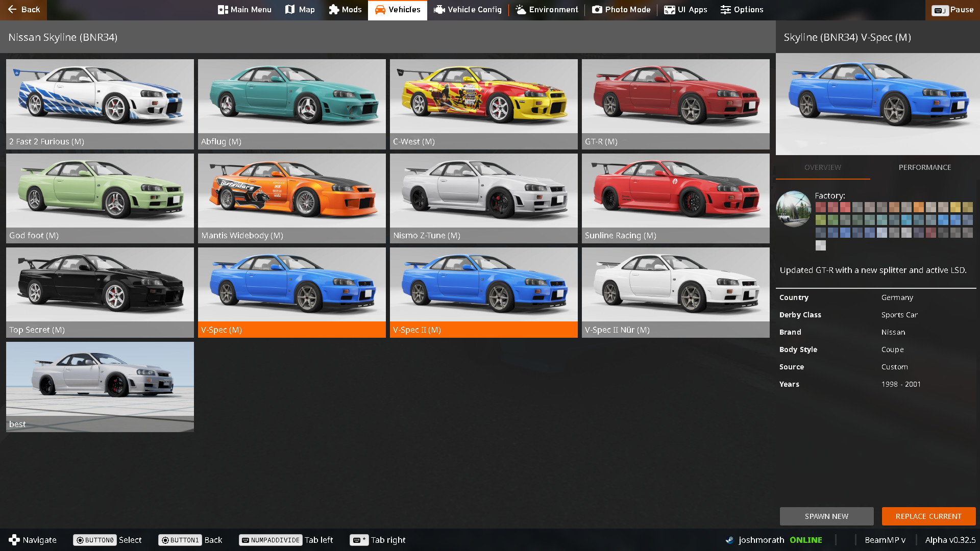The height and width of the screenshot is (551, 980).
Task: Select the Vehicles menu tab
Action: click(398, 10)
